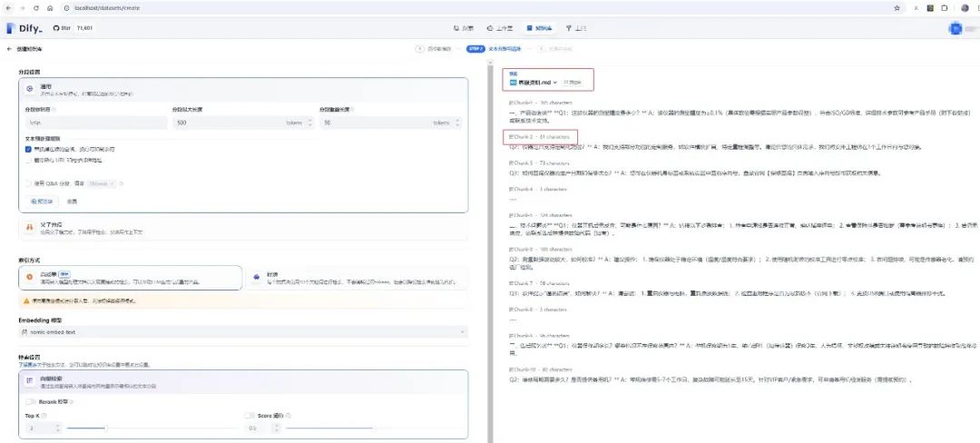Image resolution: width=980 pixels, height=443 pixels.
Task: Click the Chunk-2 61 characters label
Action: coord(540,136)
